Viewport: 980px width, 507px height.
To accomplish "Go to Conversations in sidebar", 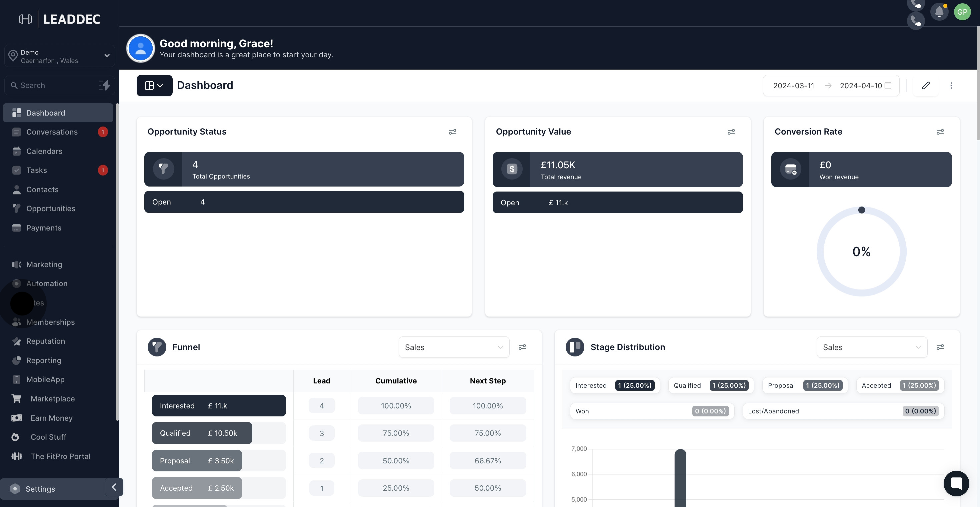I will point(58,132).
